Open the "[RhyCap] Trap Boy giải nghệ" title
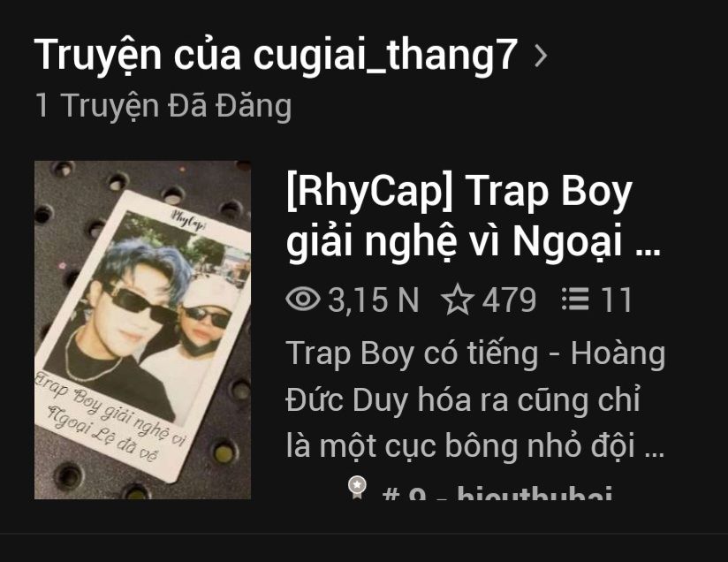728x562 pixels. pos(473,216)
